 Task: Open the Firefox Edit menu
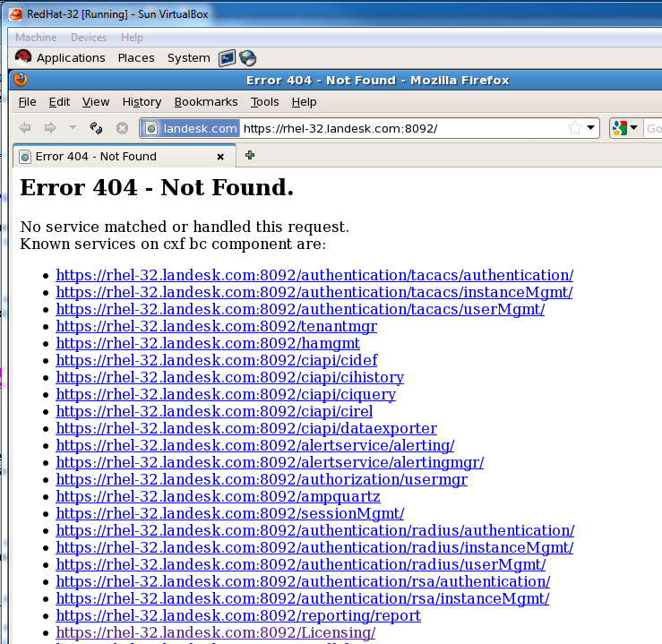(x=59, y=102)
